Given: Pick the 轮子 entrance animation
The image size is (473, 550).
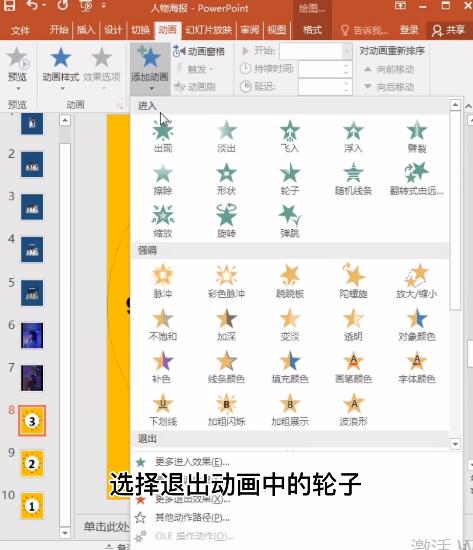Looking at the screenshot, I should [x=290, y=179].
